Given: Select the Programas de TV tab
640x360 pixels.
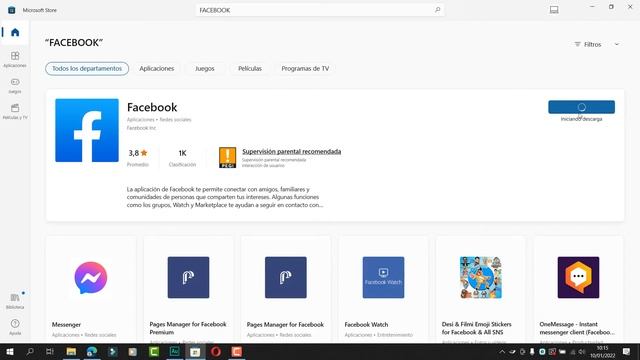Looking at the screenshot, I should point(305,69).
